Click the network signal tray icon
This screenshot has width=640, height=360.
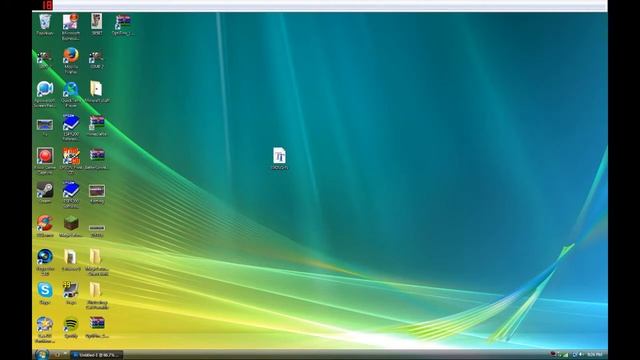pos(566,355)
